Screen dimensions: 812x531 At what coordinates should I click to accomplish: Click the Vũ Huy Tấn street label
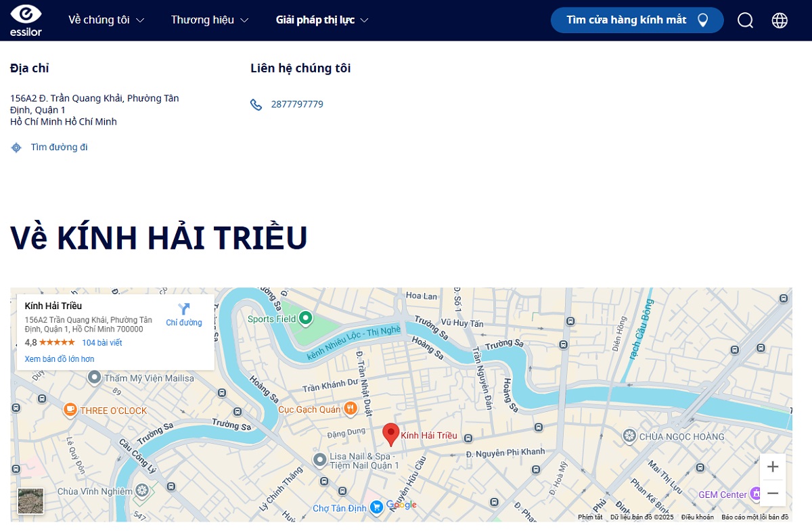pyautogui.click(x=462, y=323)
